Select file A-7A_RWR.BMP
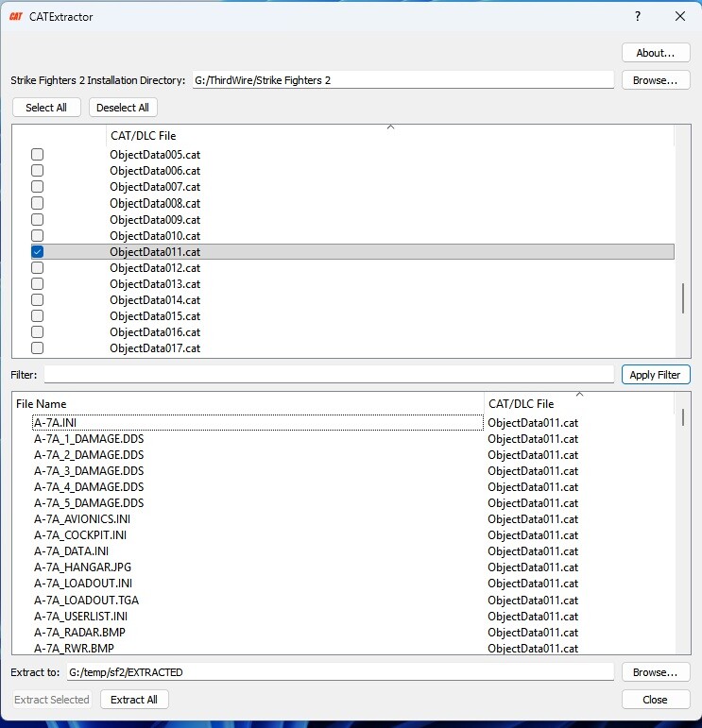The height and width of the screenshot is (728, 702). click(x=74, y=648)
